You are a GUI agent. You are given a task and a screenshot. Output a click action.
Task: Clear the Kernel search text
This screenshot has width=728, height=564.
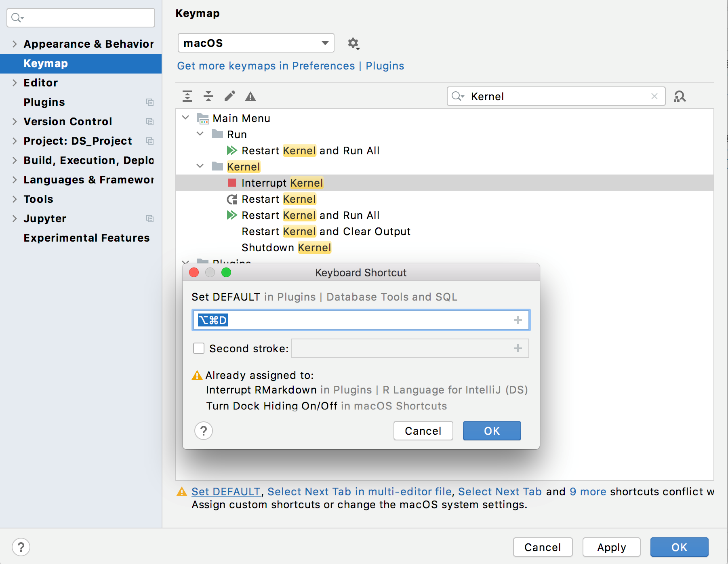(654, 96)
